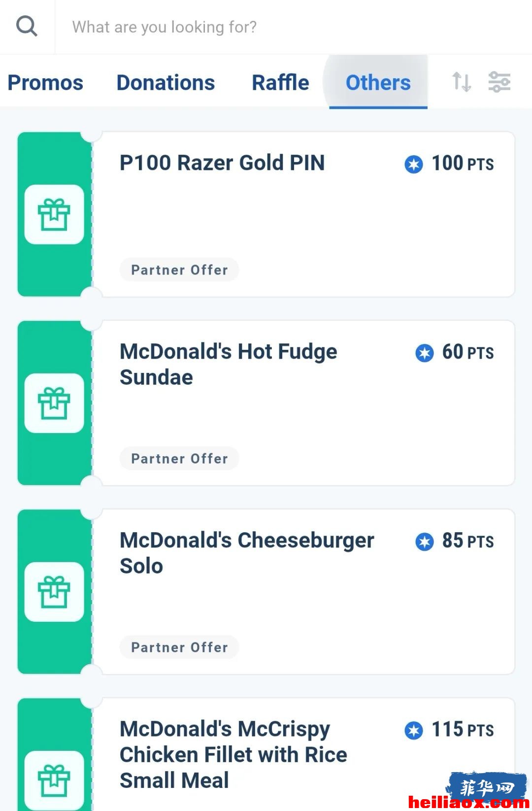This screenshot has height=811, width=532.
Task: Switch to the Promos tab
Action: coord(45,82)
